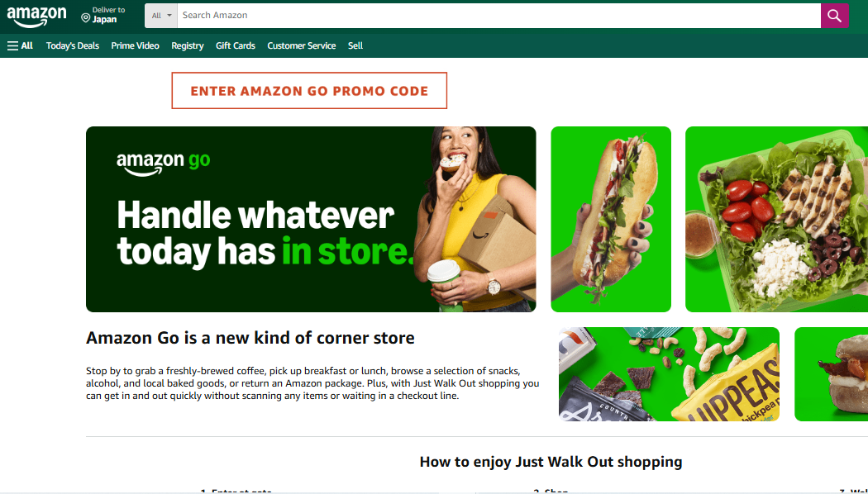Click the magnifying glass search button
The height and width of the screenshot is (494, 868).
834,16
